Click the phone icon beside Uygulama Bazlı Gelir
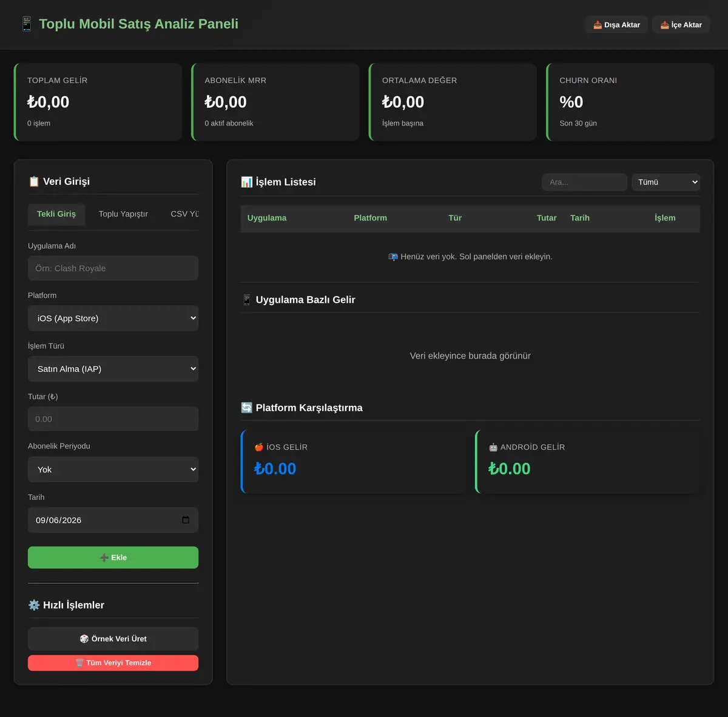728x717 pixels. point(247,300)
